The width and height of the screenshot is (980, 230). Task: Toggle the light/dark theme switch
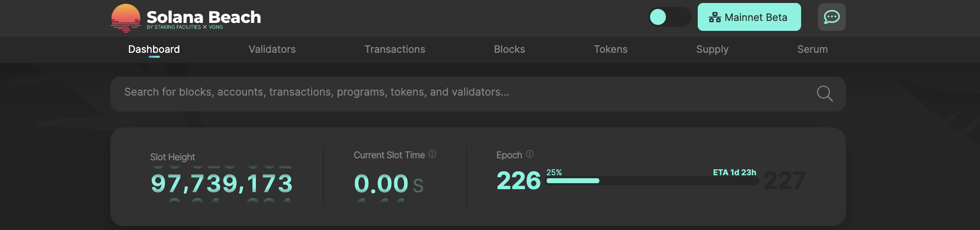point(669,17)
